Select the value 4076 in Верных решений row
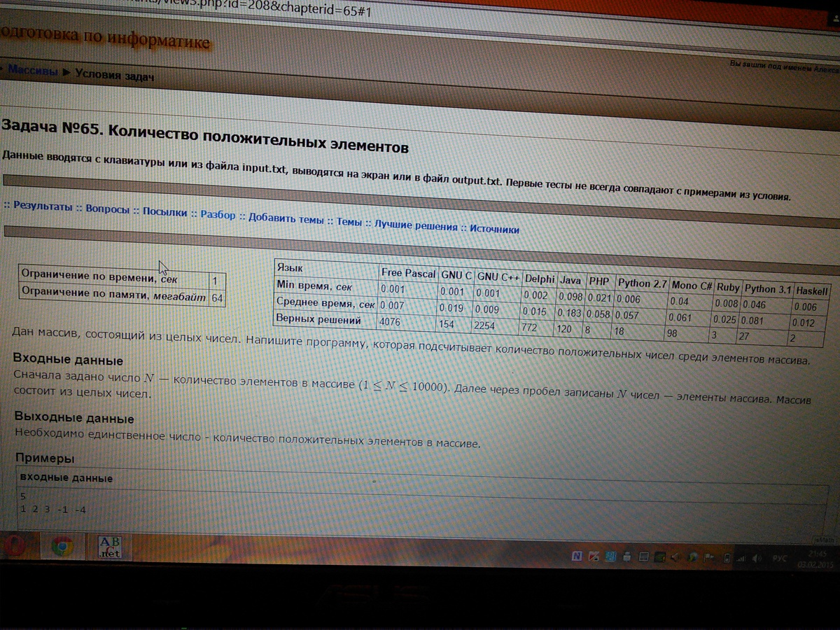Image resolution: width=840 pixels, height=630 pixels. (391, 323)
